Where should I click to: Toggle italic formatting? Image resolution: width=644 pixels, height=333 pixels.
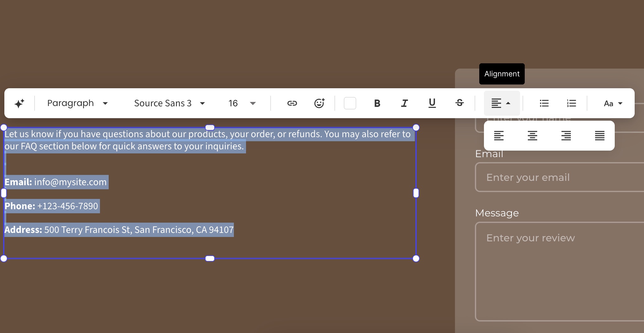405,103
